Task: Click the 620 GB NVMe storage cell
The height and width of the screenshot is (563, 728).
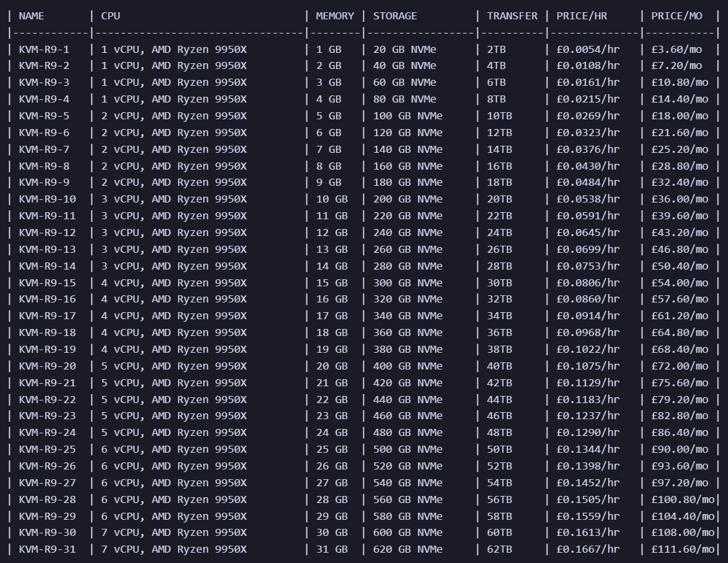Action: (408, 549)
